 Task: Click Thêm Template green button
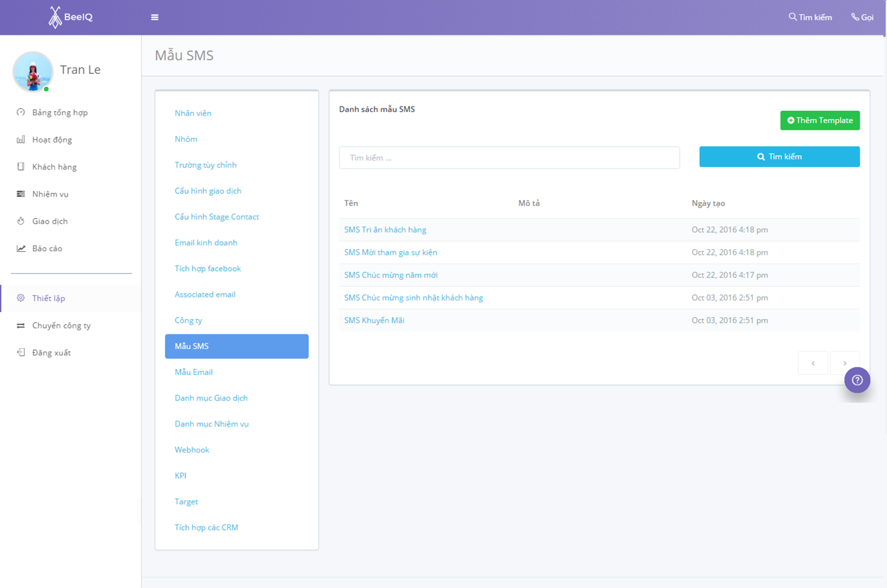(819, 121)
